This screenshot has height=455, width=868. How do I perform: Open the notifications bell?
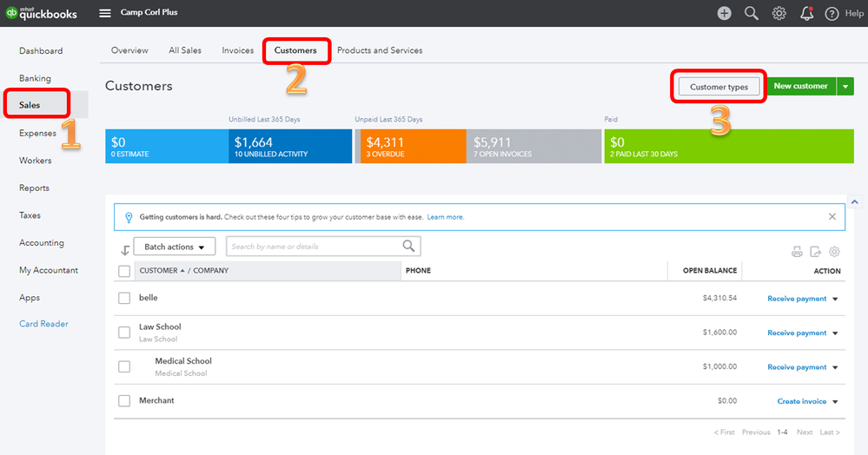pos(806,13)
